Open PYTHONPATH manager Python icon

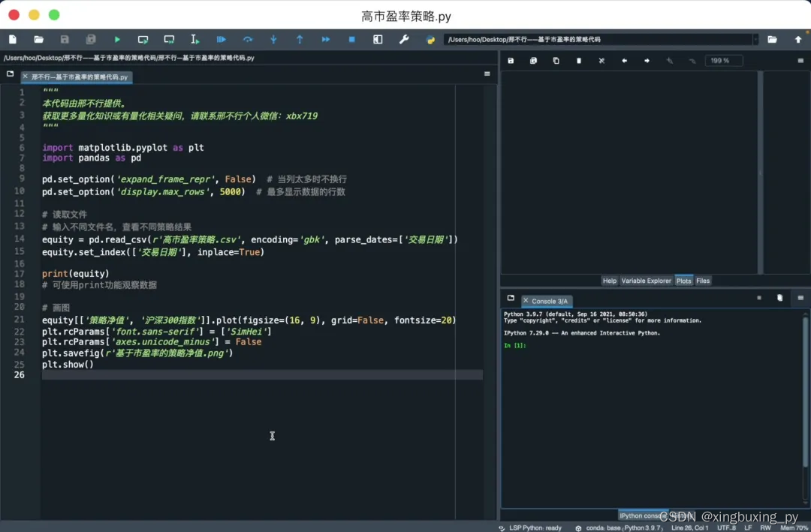430,39
